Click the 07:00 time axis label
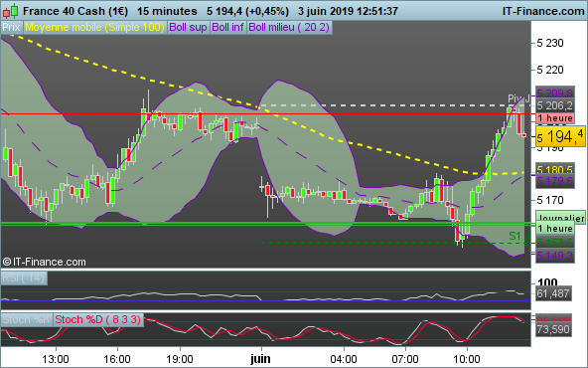The image size is (588, 368). (x=405, y=359)
